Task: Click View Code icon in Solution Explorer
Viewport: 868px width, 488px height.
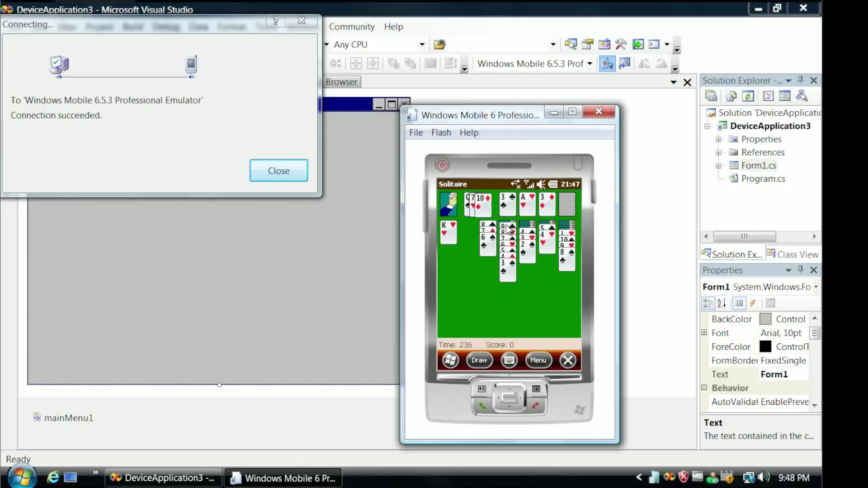Action: 768,96
